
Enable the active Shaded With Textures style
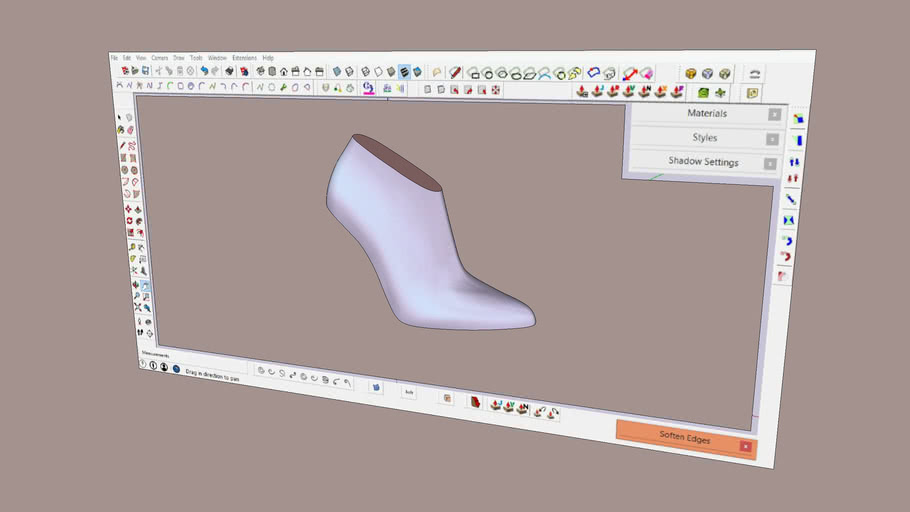(x=404, y=72)
